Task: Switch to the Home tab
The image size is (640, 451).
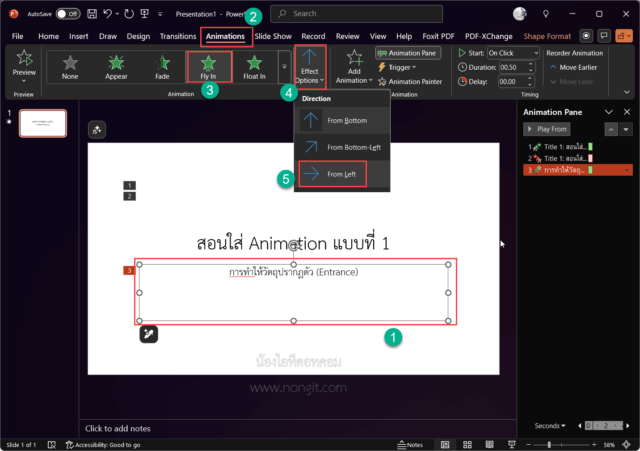Action: (49, 36)
